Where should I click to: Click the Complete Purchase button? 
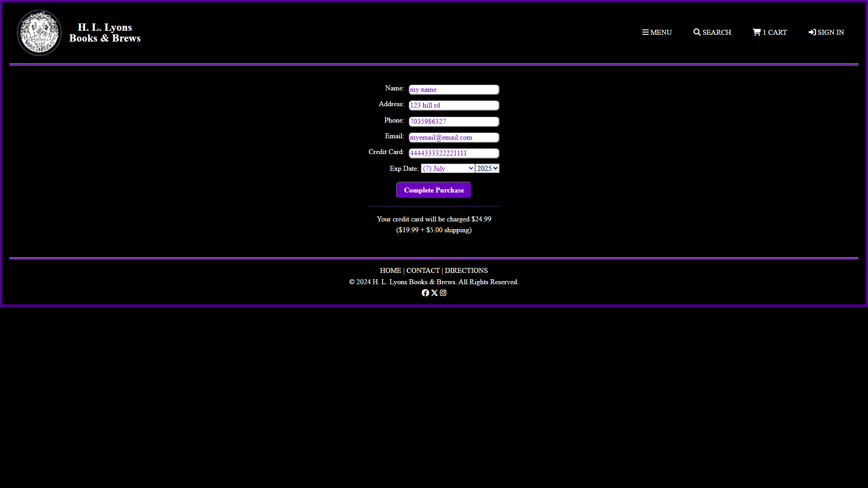[x=434, y=190]
